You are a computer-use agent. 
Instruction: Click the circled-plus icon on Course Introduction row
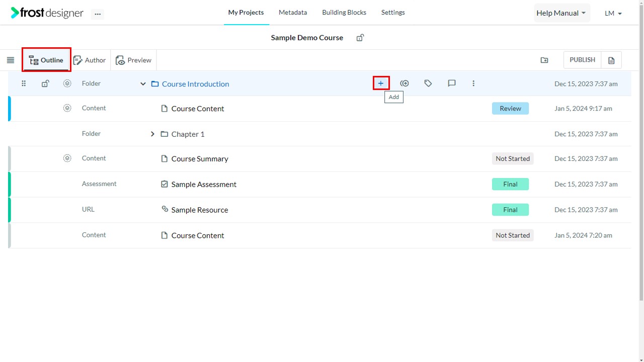coord(405,83)
